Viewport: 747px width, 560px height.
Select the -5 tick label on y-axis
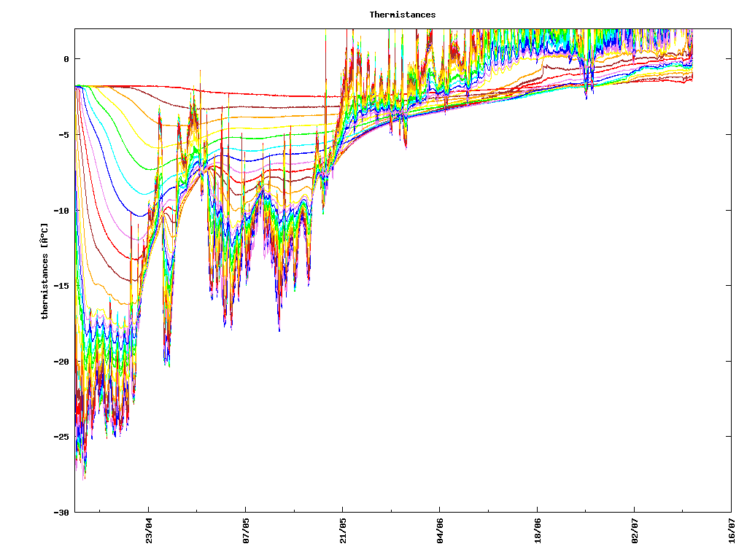64,135
